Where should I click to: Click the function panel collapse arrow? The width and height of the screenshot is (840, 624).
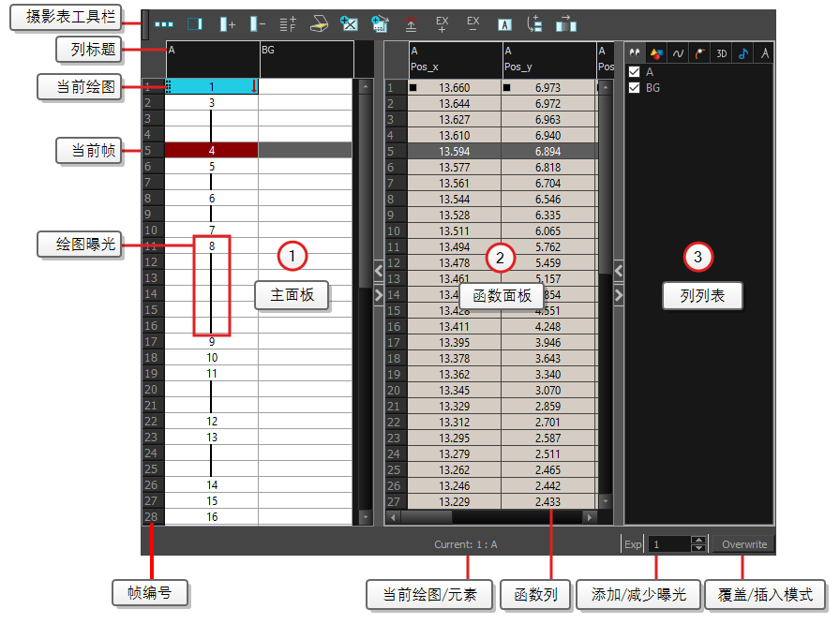tap(379, 272)
